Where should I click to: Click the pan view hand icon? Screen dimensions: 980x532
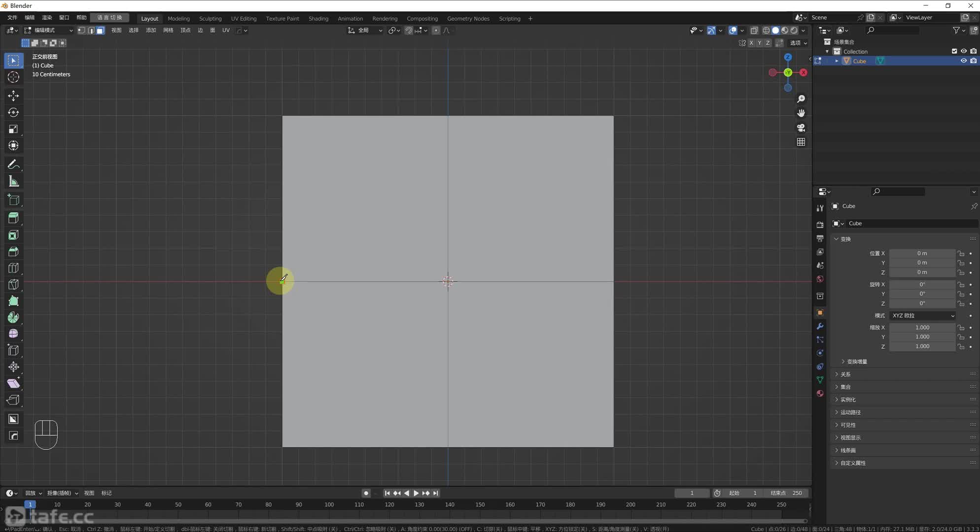tap(801, 113)
